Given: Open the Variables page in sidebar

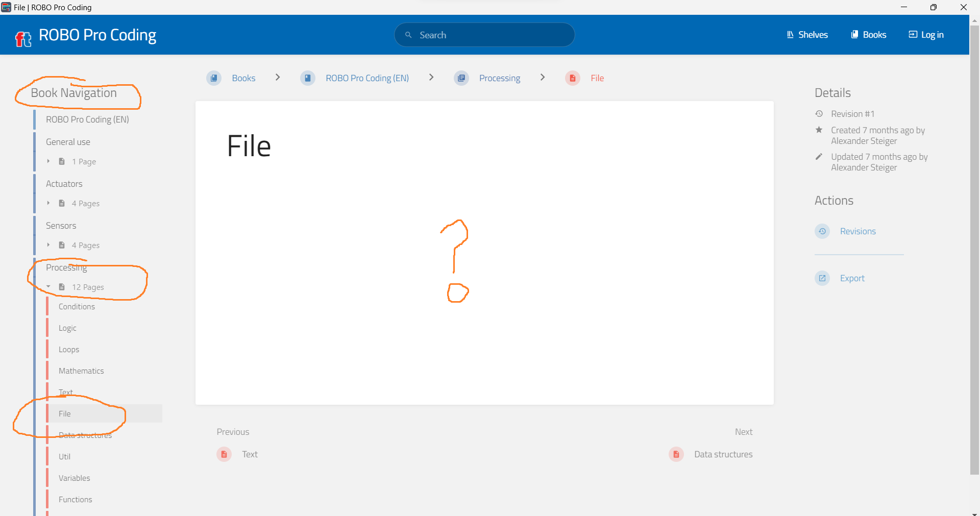Looking at the screenshot, I should [x=74, y=478].
